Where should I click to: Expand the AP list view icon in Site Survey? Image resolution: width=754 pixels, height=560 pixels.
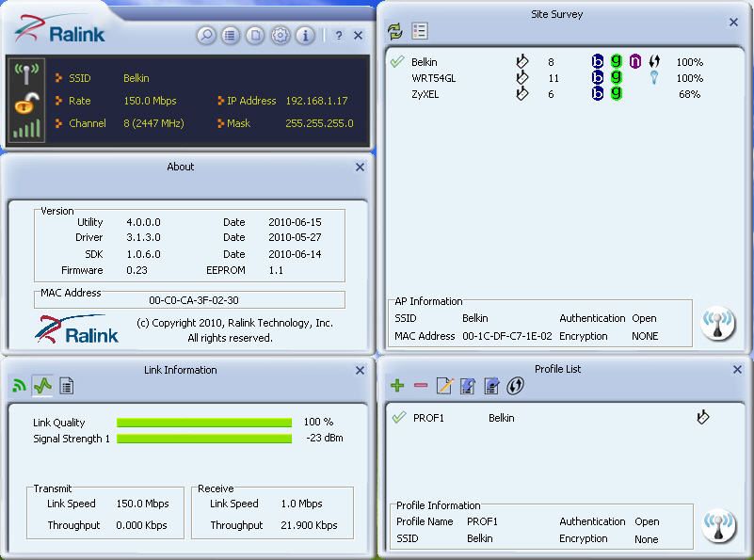(419, 29)
